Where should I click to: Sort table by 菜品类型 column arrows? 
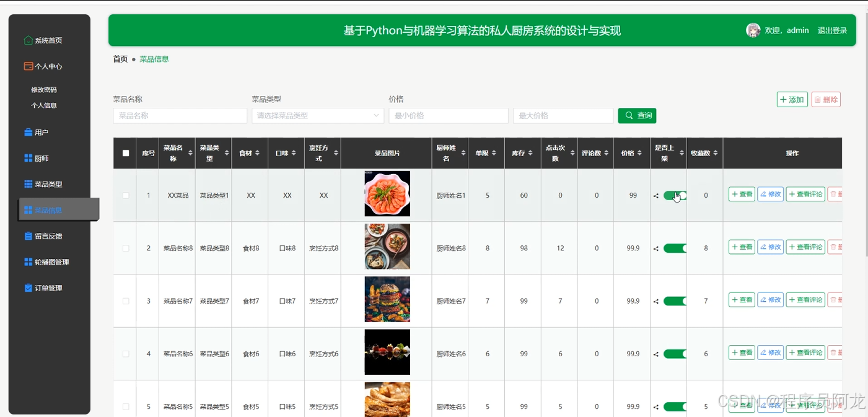(227, 153)
